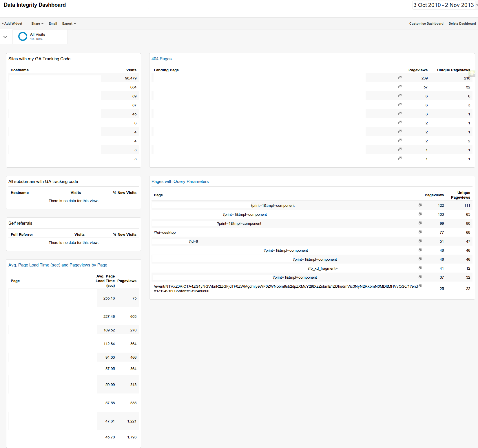Click the Sites with my GA Tracking Code title
Viewport: 478px width, 448px height.
(x=39, y=59)
